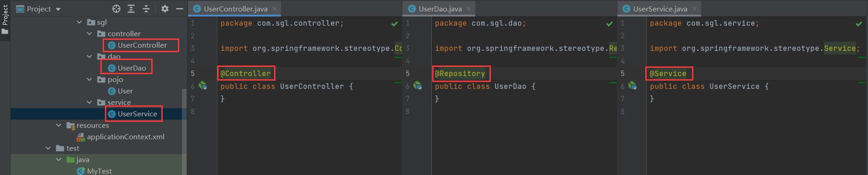This screenshot has width=868, height=175.
Task: Open Project panel settings gear
Action: coord(165,9)
